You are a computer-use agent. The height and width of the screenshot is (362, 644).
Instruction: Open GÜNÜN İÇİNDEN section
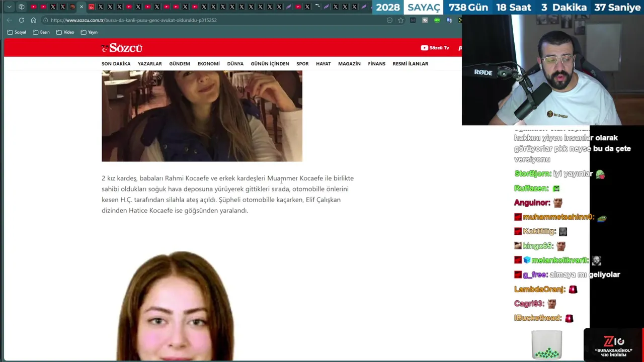pyautogui.click(x=270, y=64)
